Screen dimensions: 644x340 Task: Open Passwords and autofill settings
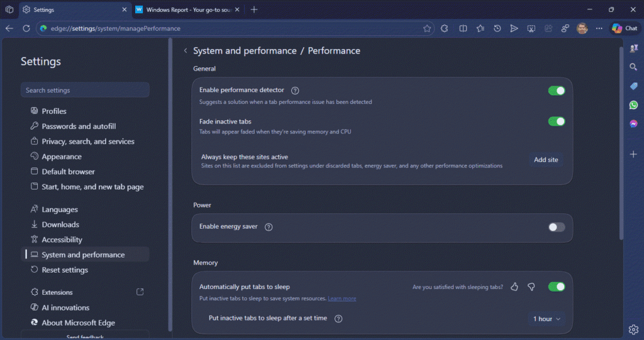(x=85, y=126)
